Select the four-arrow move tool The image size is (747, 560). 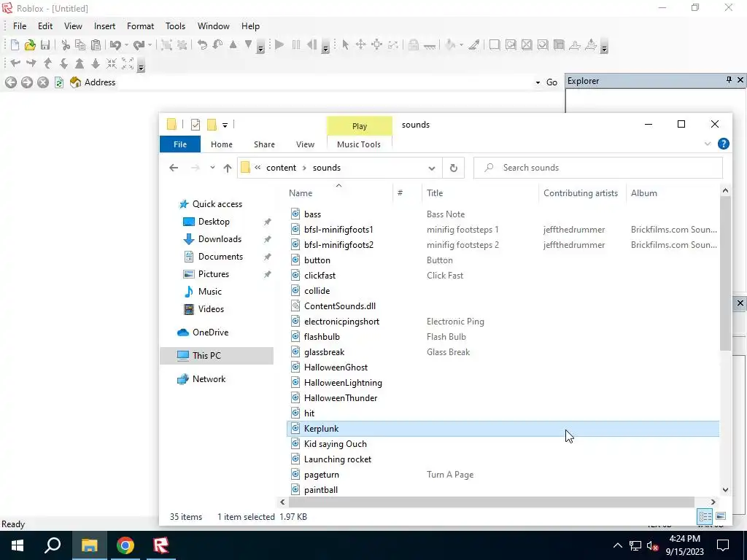tap(360, 45)
